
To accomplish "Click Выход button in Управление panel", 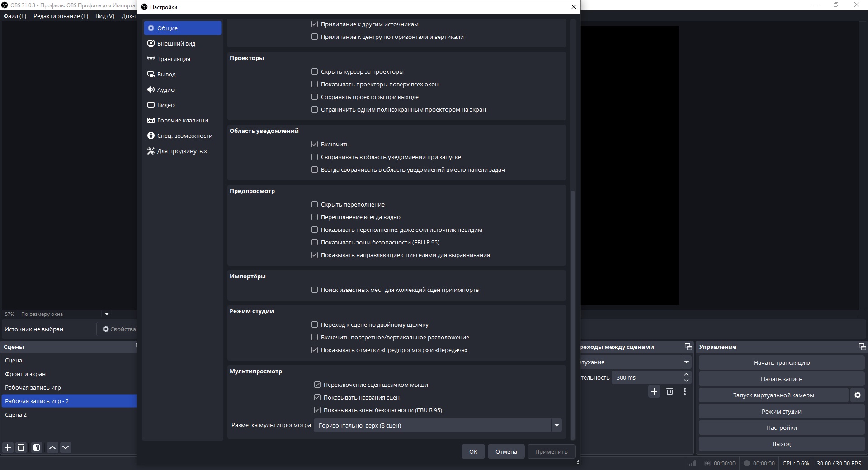I will pos(782,444).
